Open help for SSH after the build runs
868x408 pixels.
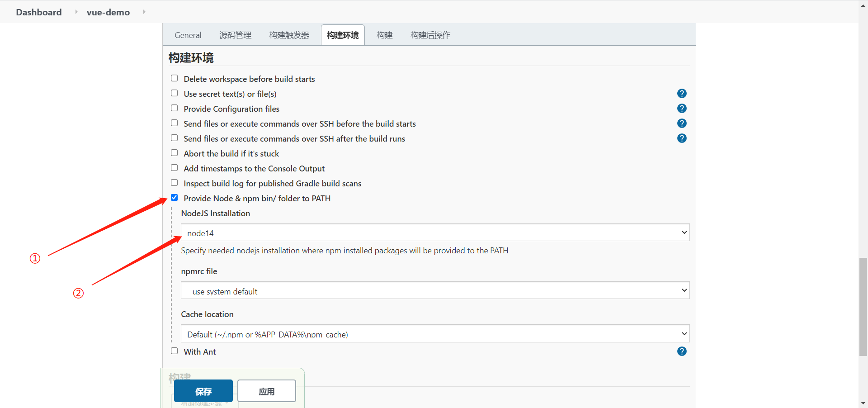682,138
